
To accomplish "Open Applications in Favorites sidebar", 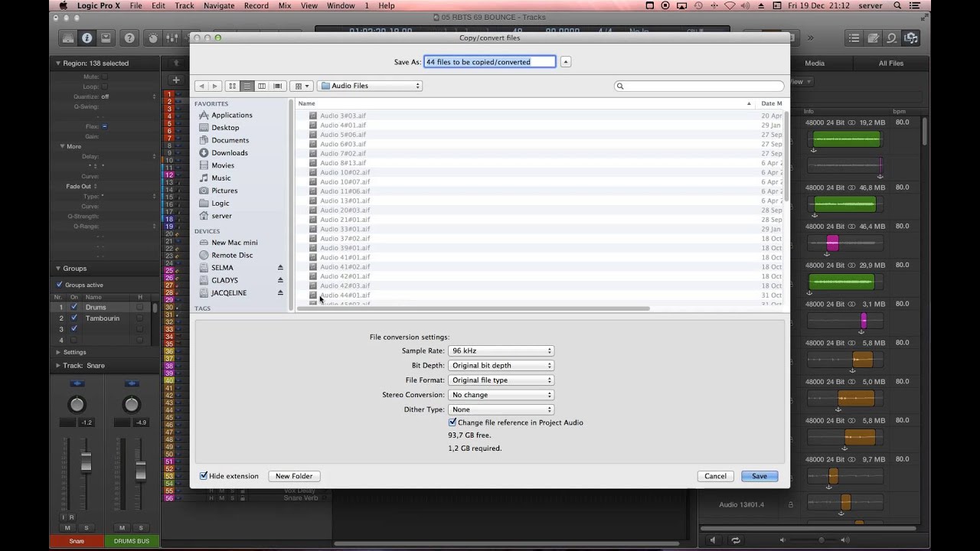I will tap(231, 115).
